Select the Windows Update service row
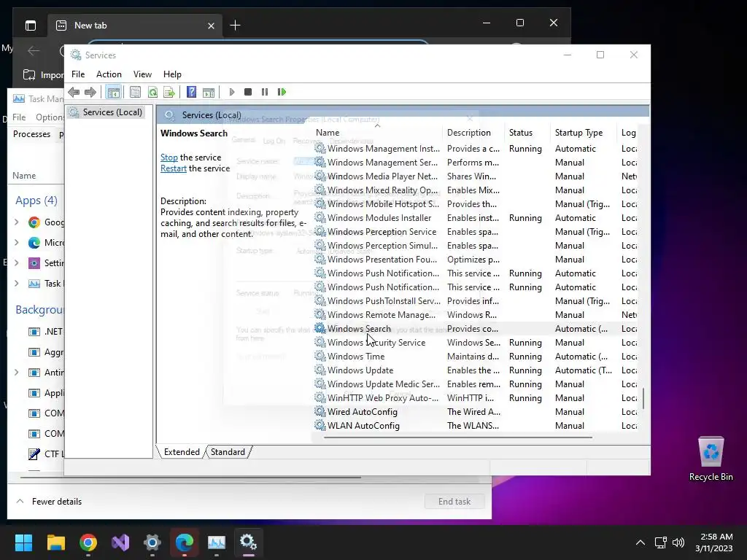Screen dimensions: 747x560 click(x=475, y=370)
